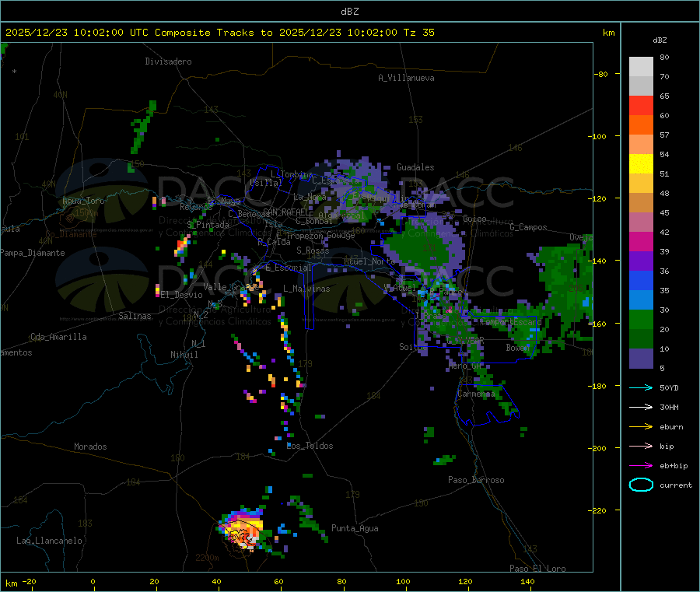Screen dimensions: 700x592
Task: Click the Morados map label
Action: pos(90,447)
